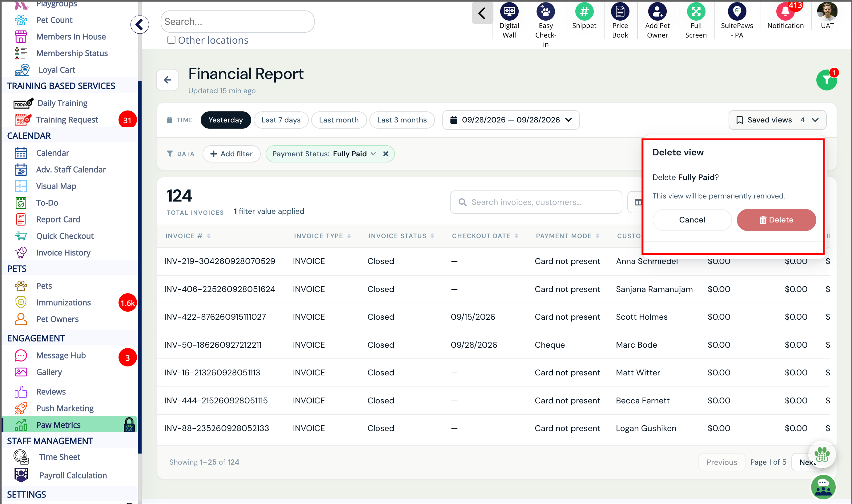Screen dimensions: 852x504
Task: Remove the Payment Status filter chip
Action: (x=386, y=154)
